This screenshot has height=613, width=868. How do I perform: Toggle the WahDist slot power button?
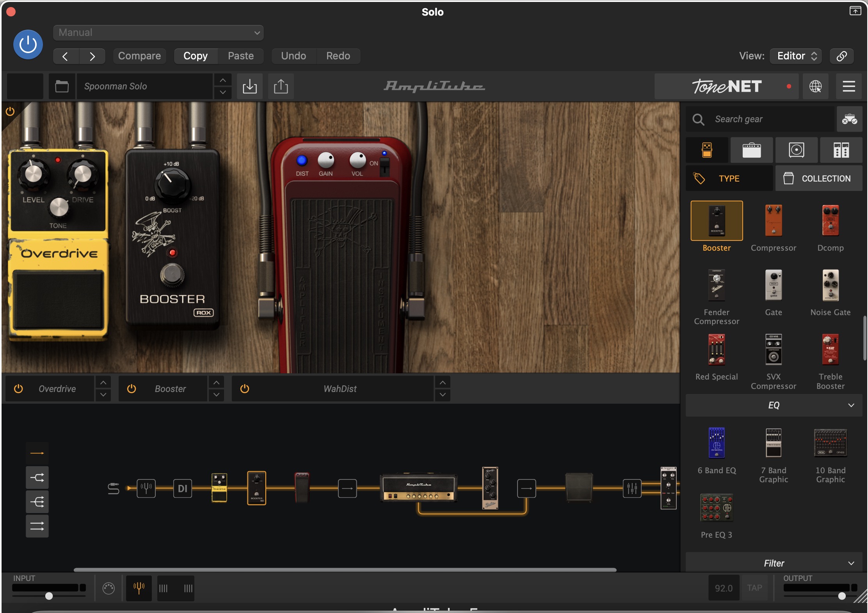tap(245, 388)
